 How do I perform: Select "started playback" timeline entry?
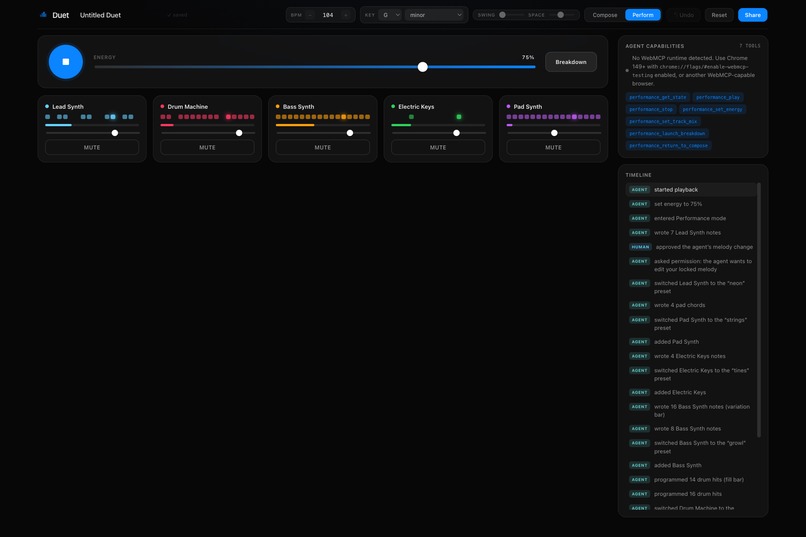coord(691,190)
